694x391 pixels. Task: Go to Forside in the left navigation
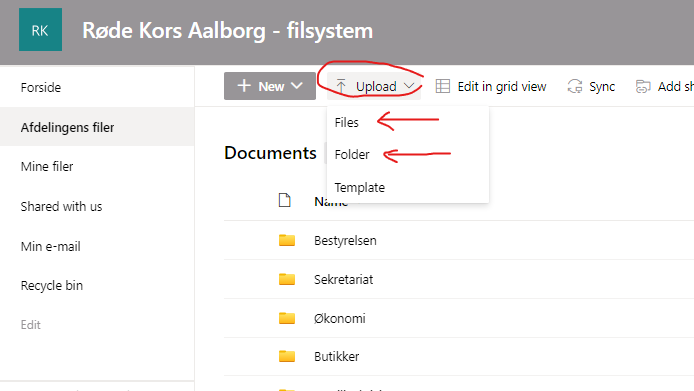pos(41,87)
